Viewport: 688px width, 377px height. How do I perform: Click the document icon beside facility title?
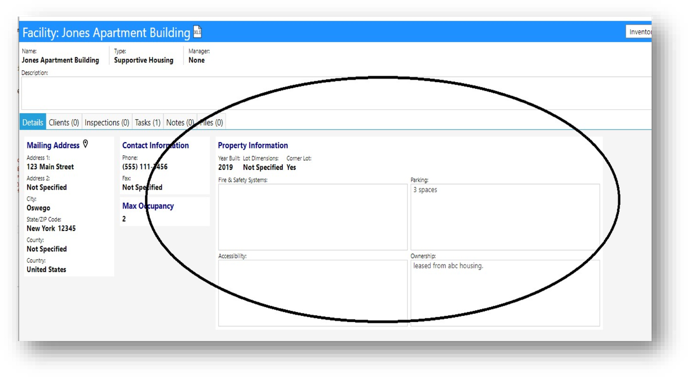coord(197,32)
